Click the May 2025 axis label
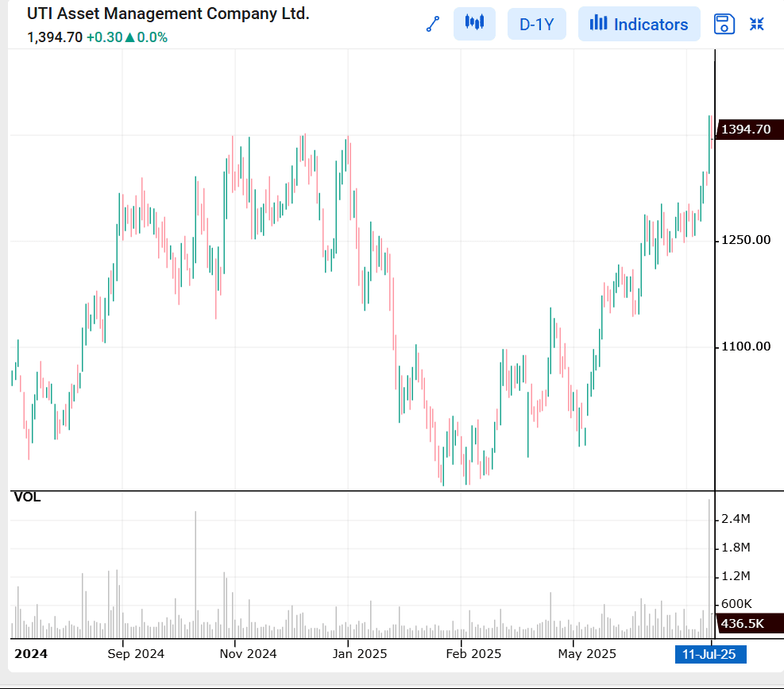 pos(587,654)
